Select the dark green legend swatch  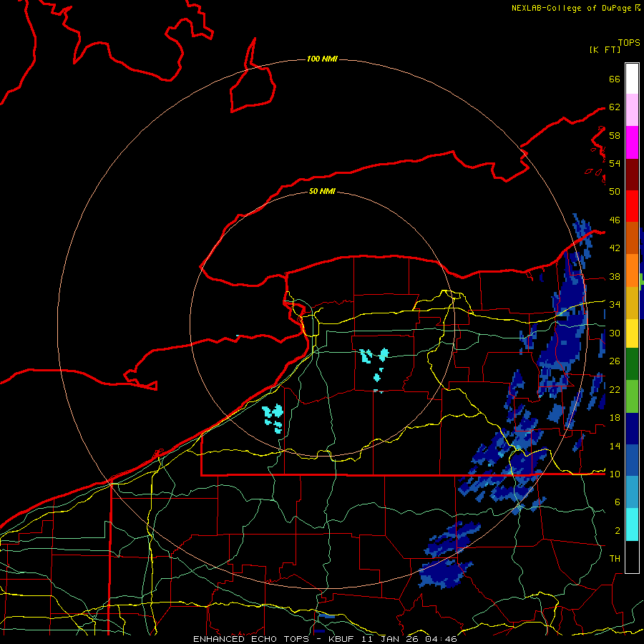pos(632,364)
